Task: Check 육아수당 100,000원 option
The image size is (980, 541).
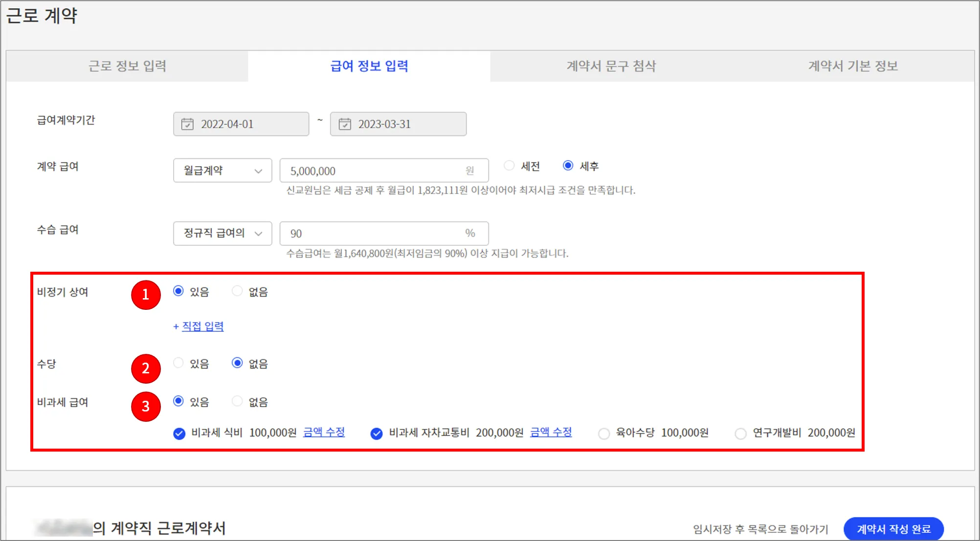Action: coord(604,433)
